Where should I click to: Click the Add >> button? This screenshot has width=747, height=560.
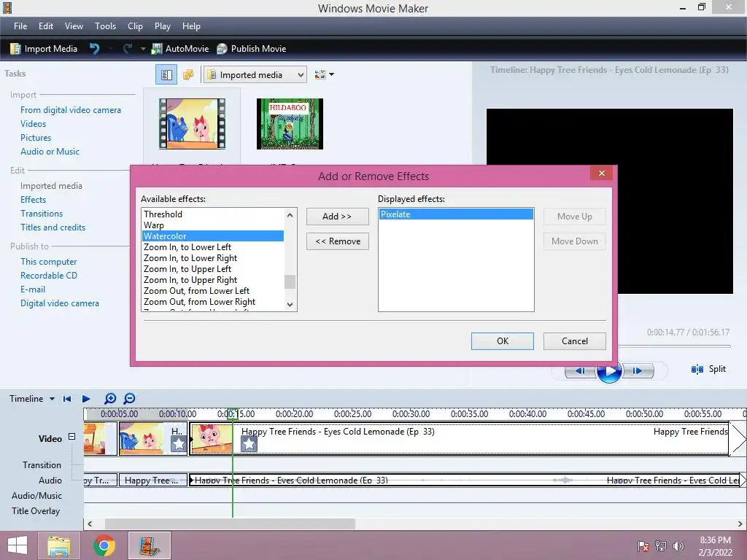tap(337, 216)
